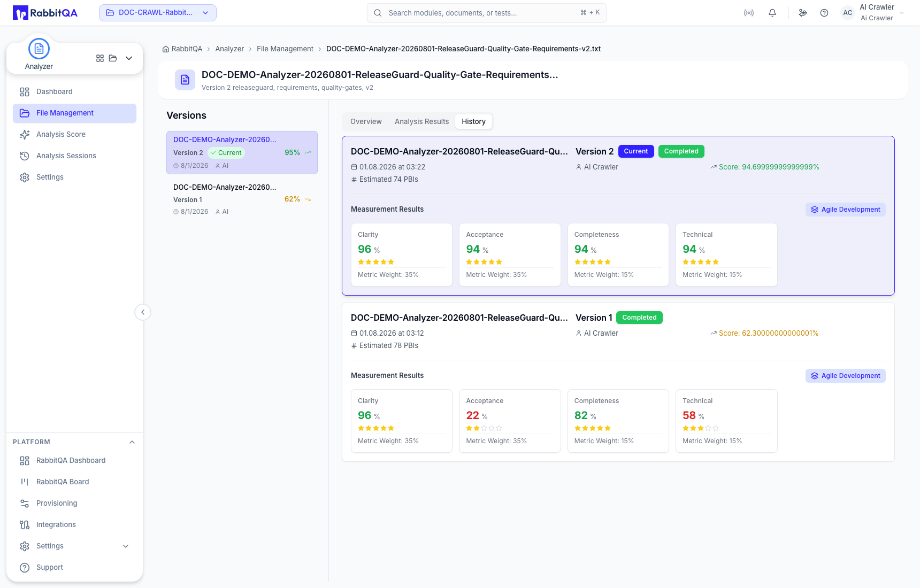Click the AC user avatar
Screen dimensions: 920x588
click(848, 13)
